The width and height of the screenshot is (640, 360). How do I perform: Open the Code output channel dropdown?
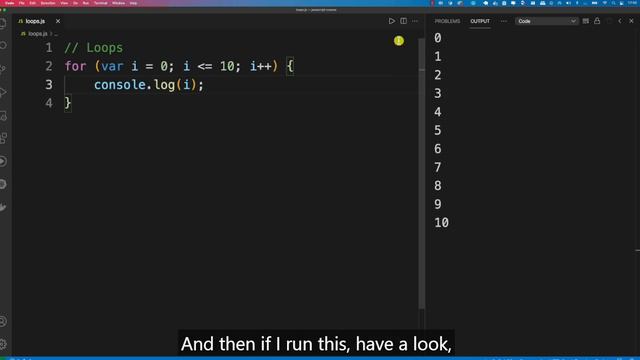coord(547,21)
